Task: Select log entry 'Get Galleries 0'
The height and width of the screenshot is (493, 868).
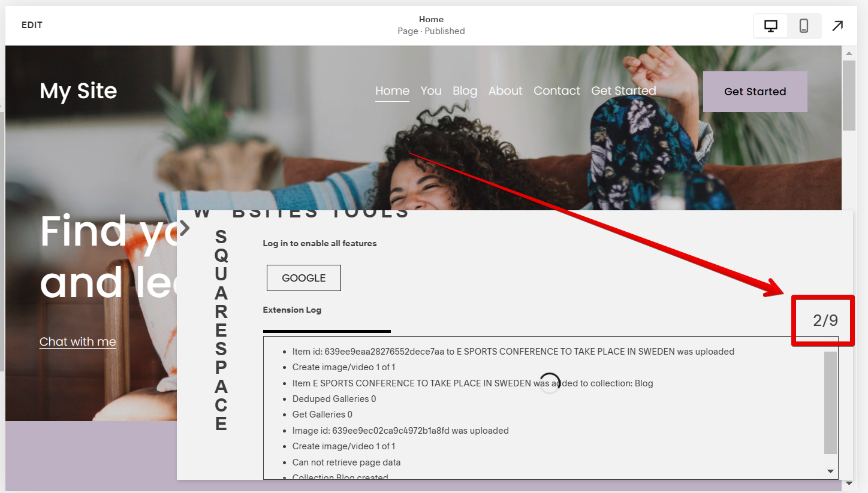Action: [x=323, y=415]
